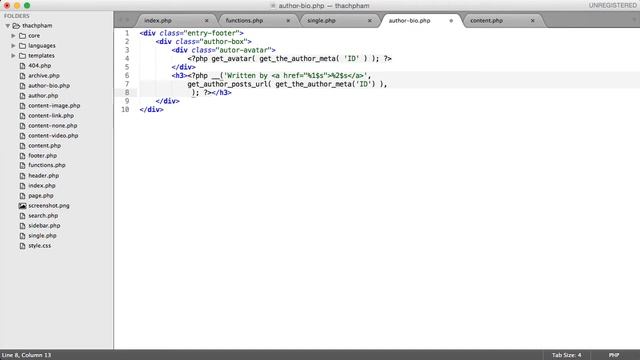Close the single.php tab

click(x=370, y=20)
